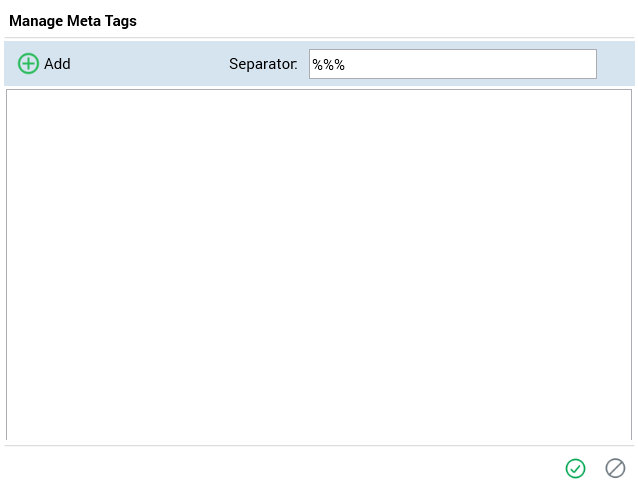
Task: Click top of the blank tags panel
Action: pos(318,100)
